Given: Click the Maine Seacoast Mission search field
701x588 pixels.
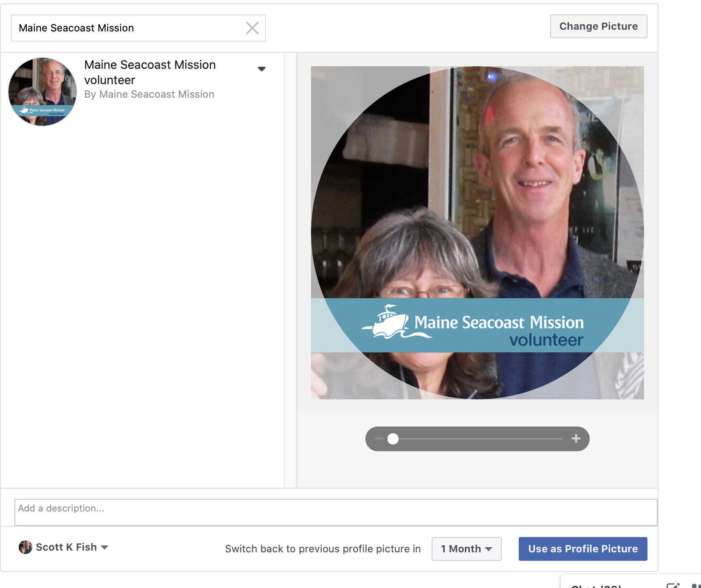Looking at the screenshot, I should [x=127, y=28].
